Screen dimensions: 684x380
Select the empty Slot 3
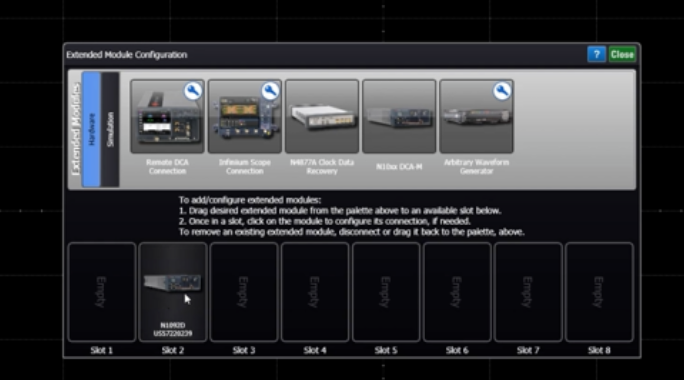click(244, 292)
